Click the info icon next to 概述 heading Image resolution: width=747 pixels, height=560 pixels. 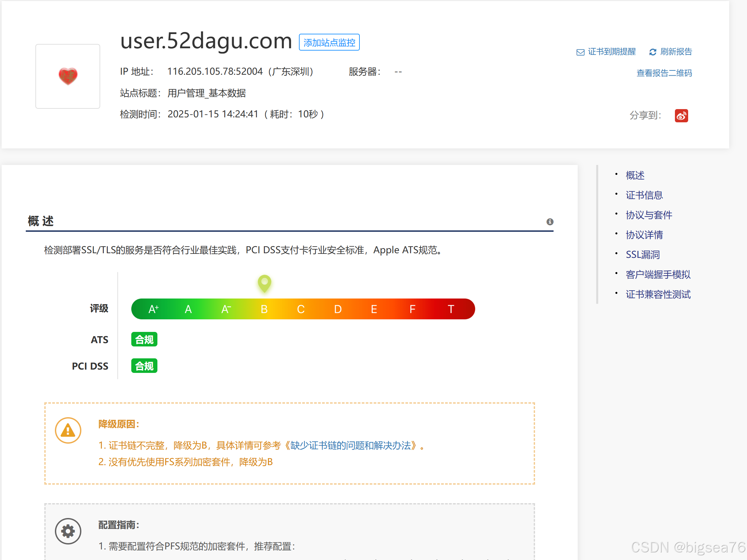pos(551,222)
